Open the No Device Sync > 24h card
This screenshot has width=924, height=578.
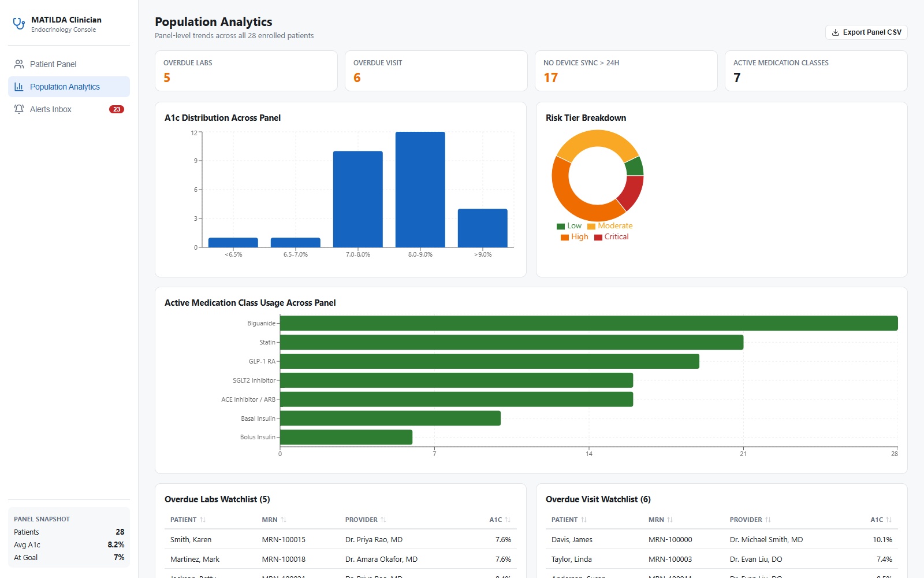pyautogui.click(x=626, y=71)
